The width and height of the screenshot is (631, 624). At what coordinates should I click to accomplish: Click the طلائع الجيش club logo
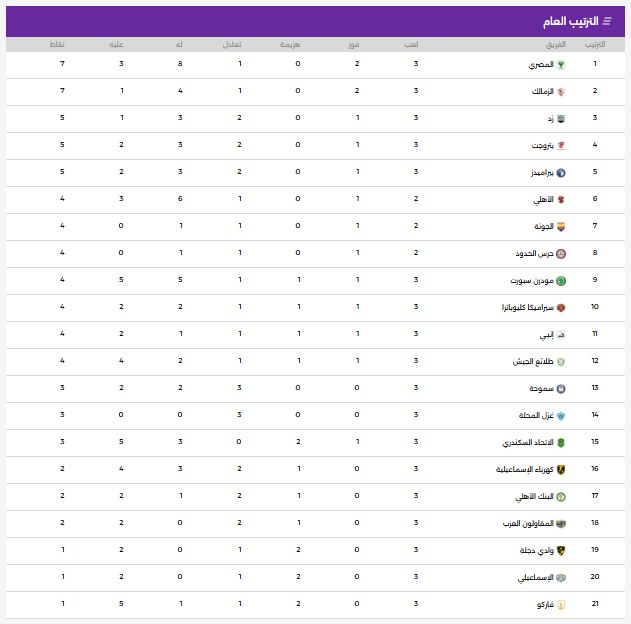[561, 362]
